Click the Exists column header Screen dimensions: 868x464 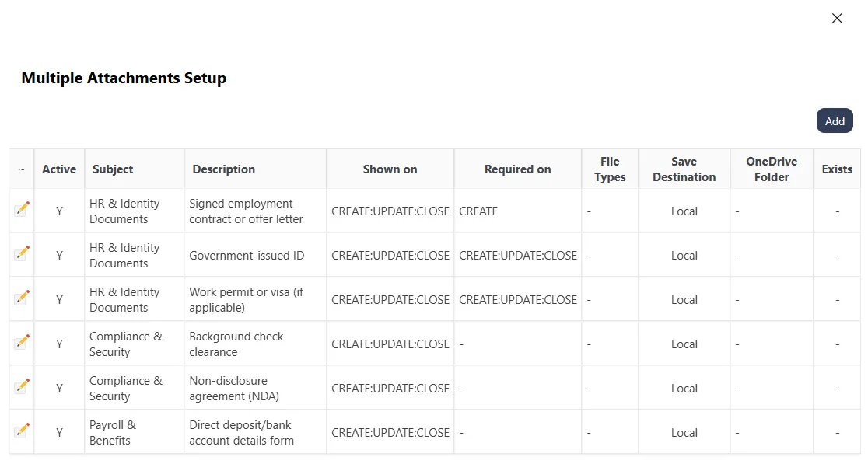click(837, 169)
